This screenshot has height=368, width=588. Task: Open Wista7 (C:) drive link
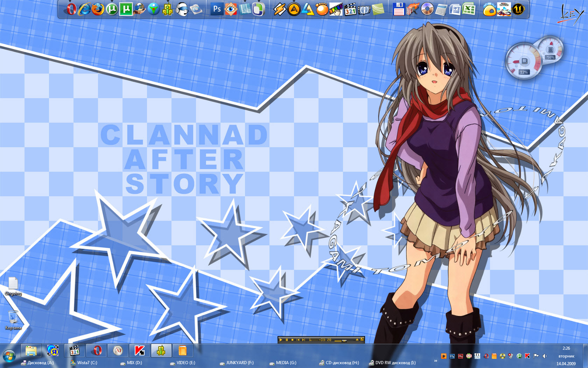click(84, 363)
